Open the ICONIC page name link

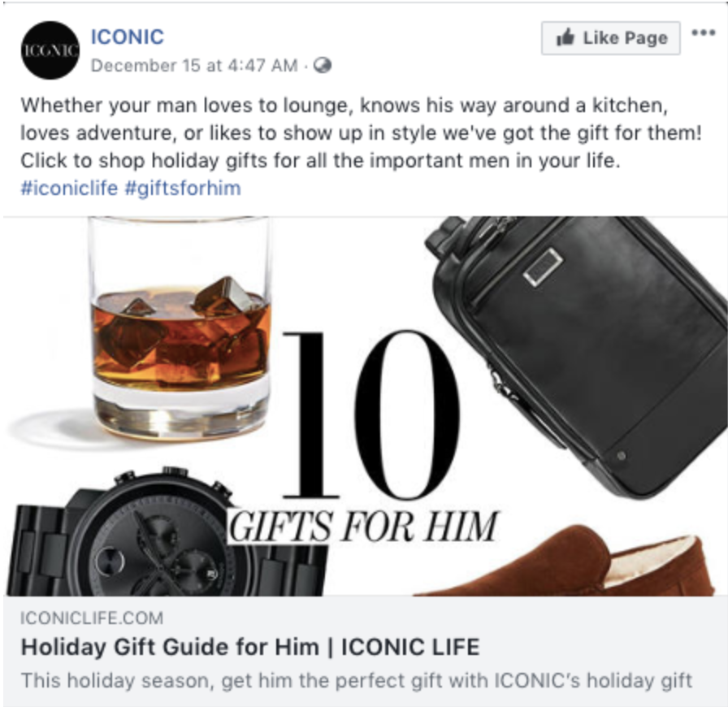[x=127, y=37]
